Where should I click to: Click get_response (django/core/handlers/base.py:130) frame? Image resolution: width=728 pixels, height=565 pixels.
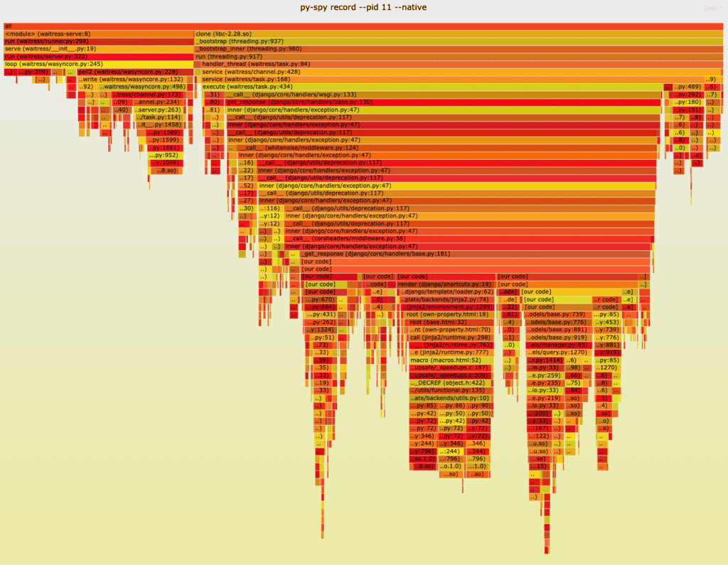[443, 102]
